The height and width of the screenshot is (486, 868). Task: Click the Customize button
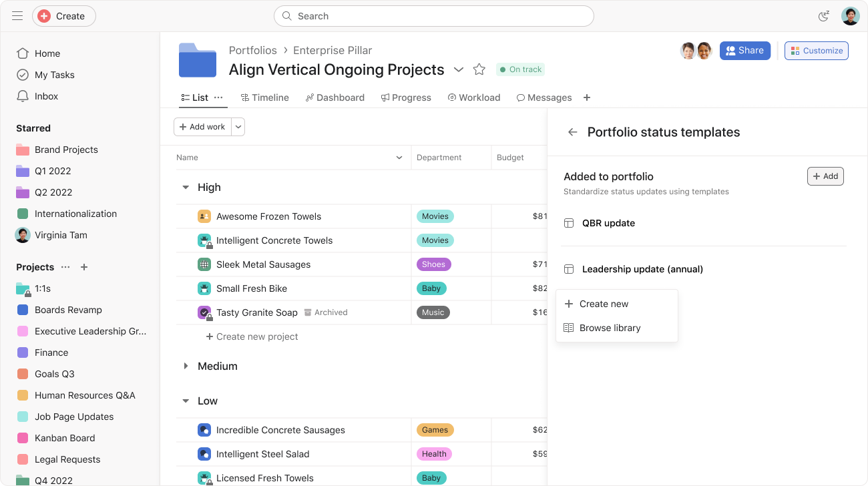817,51
